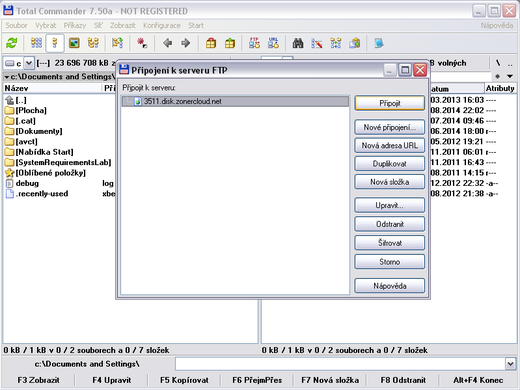The height and width of the screenshot is (390, 520).
Task: Open the Příkazy menu
Action: pyautogui.click(x=75, y=25)
